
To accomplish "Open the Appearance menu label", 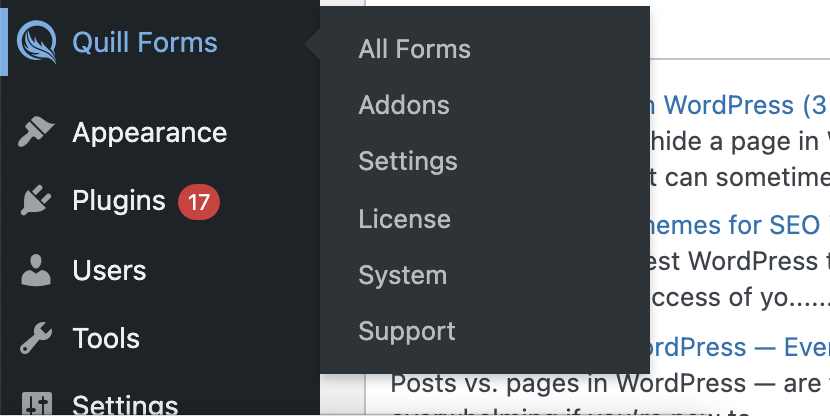I will [150, 132].
